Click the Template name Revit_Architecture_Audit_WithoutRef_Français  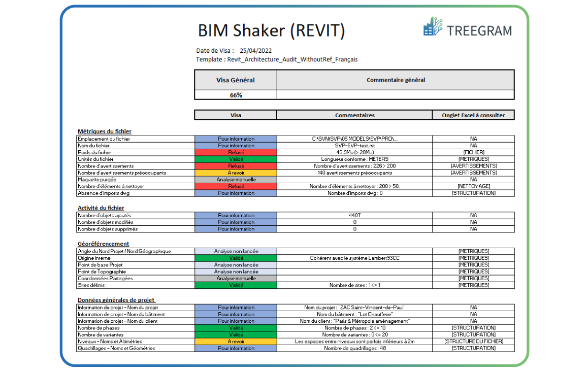click(292, 59)
